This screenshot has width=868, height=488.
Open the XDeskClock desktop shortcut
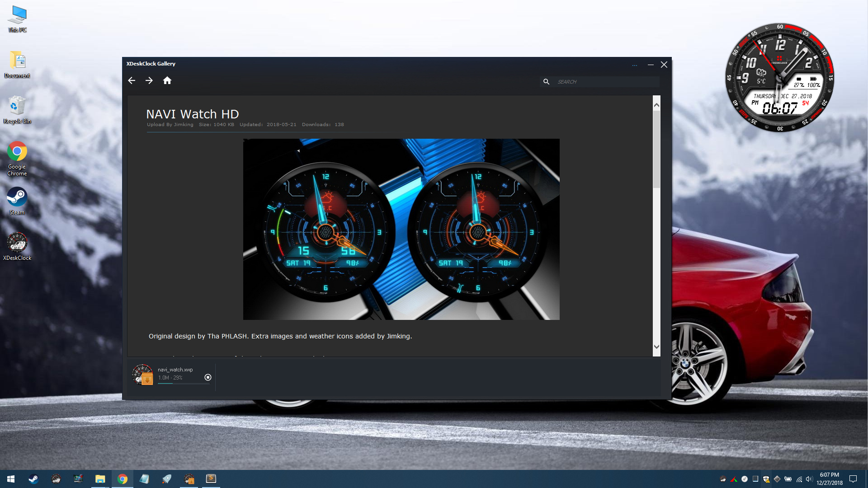(x=17, y=241)
